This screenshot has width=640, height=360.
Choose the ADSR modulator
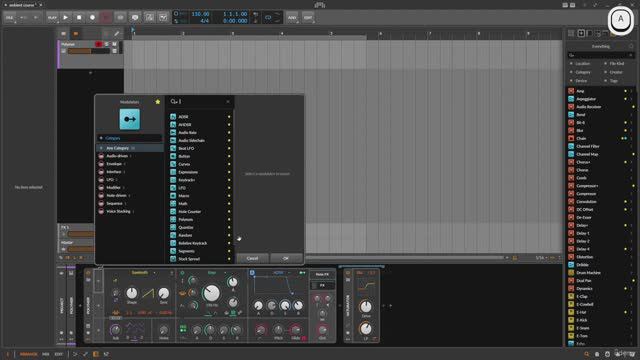(x=200, y=117)
